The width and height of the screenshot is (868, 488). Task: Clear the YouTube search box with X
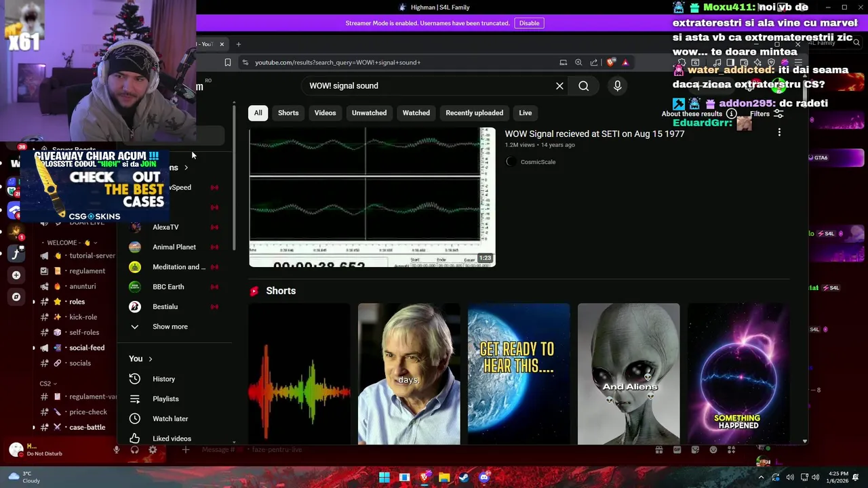559,86
